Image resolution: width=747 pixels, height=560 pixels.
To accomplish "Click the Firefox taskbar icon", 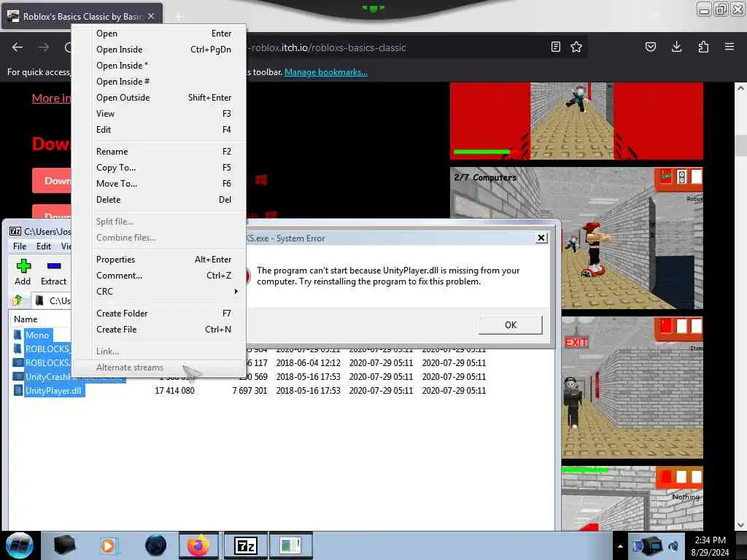I will coord(198,545).
